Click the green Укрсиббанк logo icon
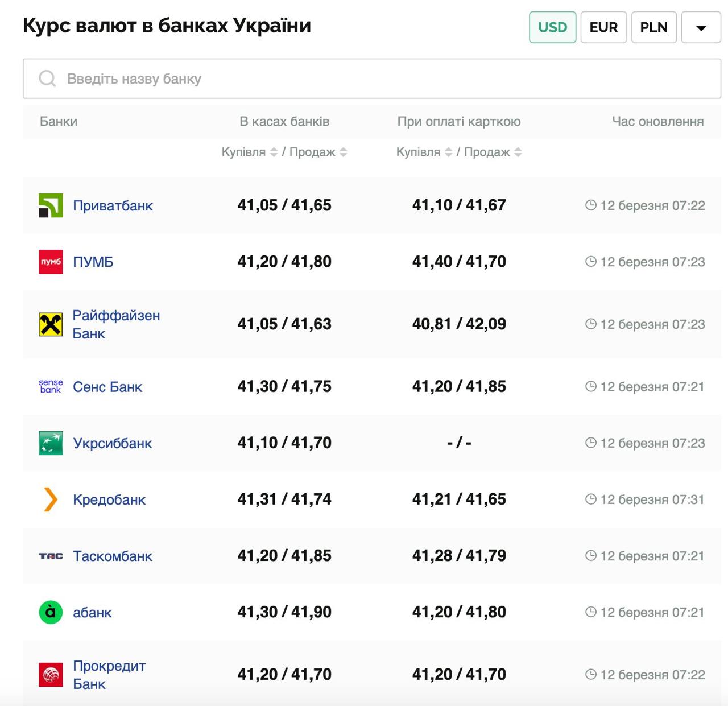Viewport: 728px width, 706px height. [51, 443]
